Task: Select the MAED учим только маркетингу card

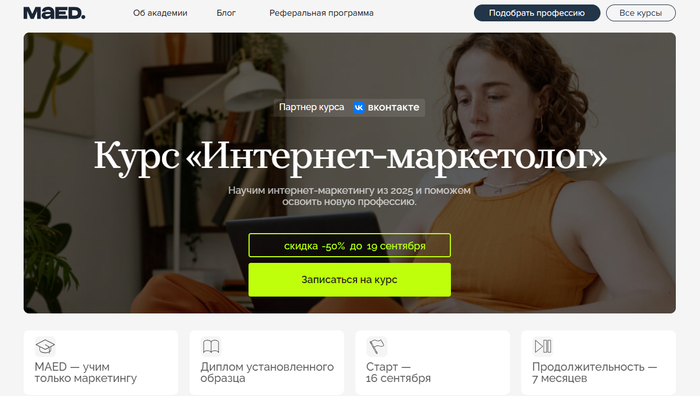Action: [101, 363]
